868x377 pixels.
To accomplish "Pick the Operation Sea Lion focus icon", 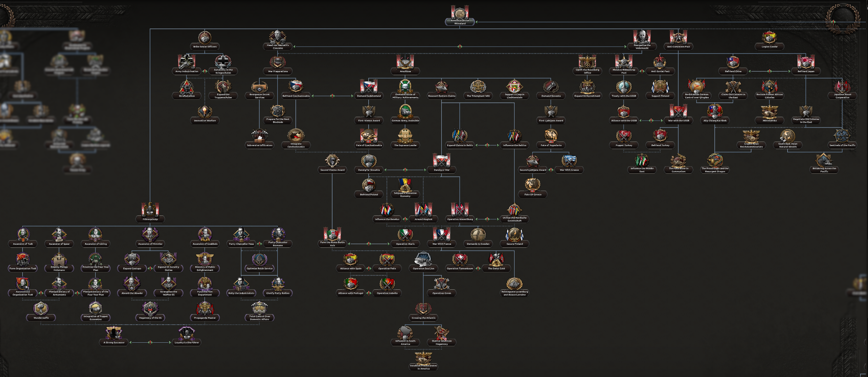I will (423, 259).
